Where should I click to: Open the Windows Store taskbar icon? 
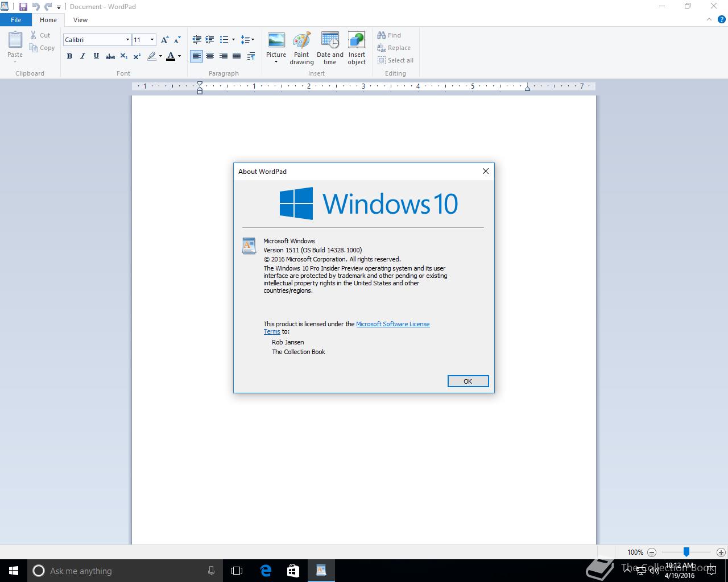[x=293, y=571]
